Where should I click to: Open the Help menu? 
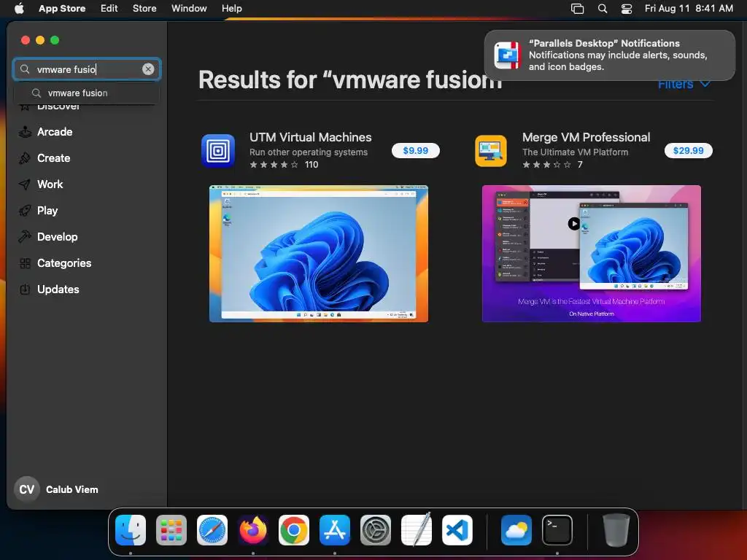pos(231,8)
